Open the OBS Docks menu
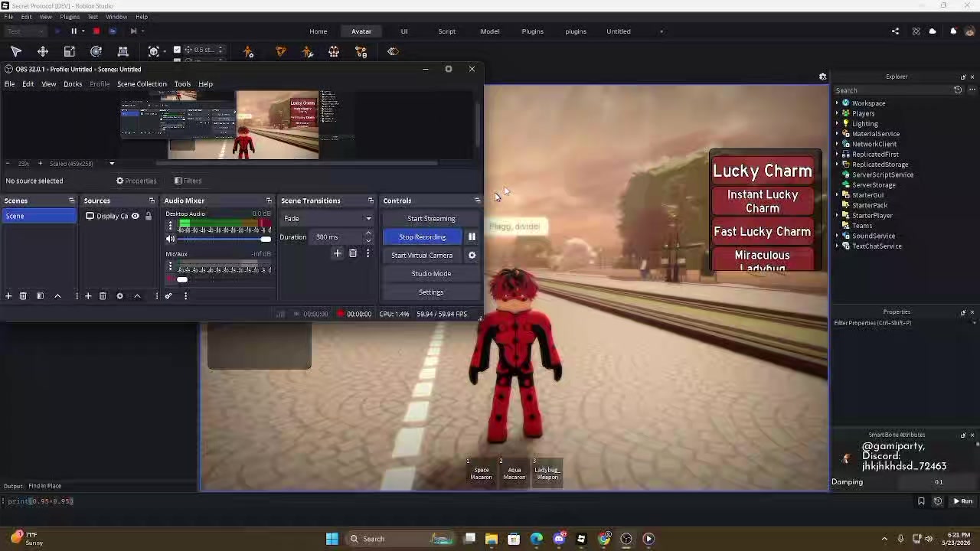This screenshot has height=551, width=980. click(73, 84)
